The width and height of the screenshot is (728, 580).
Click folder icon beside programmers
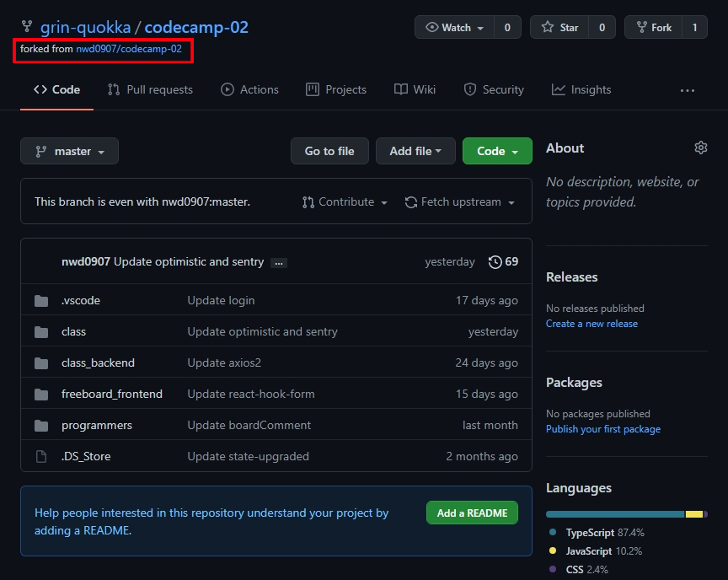(x=41, y=426)
